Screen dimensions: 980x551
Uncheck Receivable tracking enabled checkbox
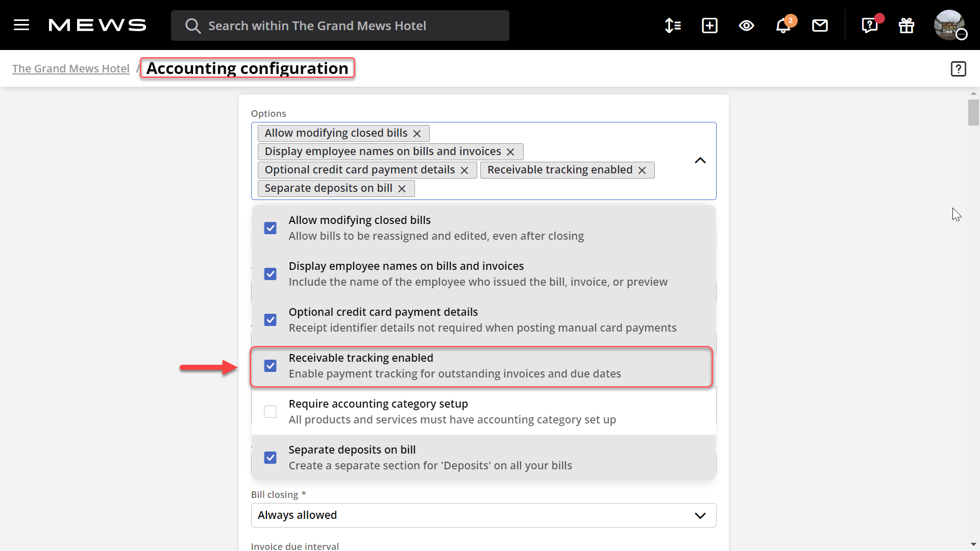coord(270,366)
